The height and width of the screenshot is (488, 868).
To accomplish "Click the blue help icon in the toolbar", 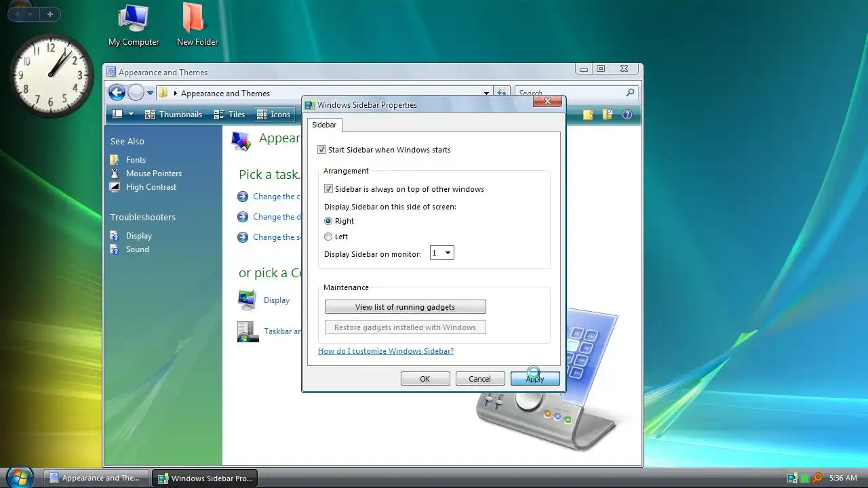I will coord(627,115).
